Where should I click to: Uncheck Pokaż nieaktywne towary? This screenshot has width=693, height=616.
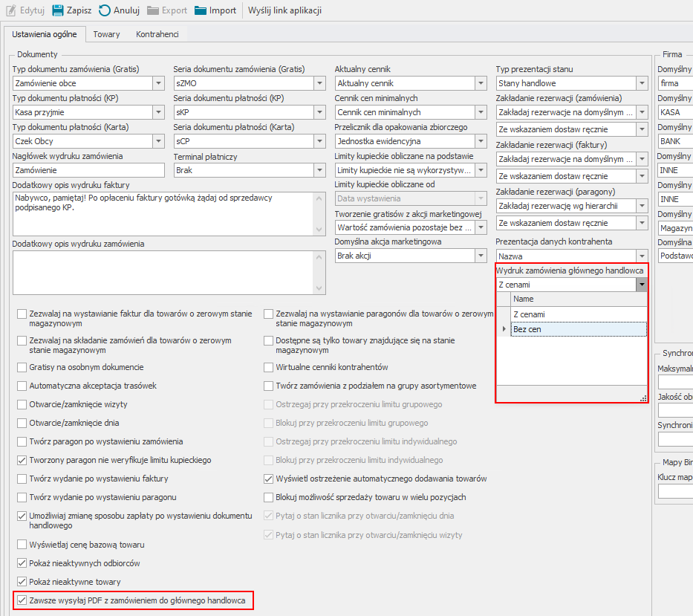tap(22, 582)
